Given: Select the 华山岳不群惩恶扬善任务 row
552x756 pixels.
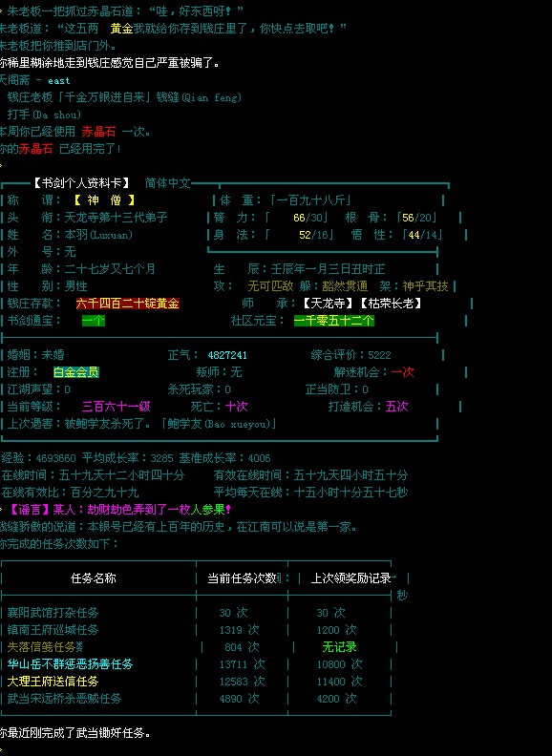Looking at the screenshot, I should click(196, 664).
